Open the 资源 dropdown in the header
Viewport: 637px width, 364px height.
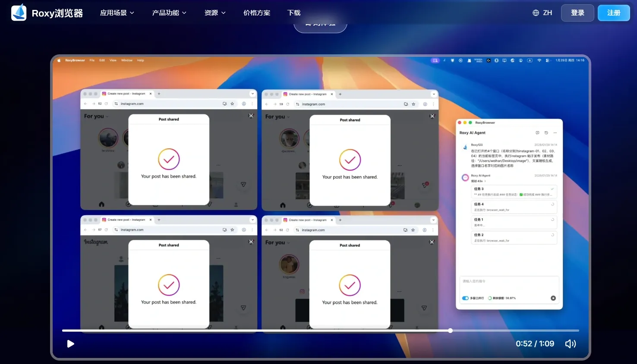215,13
